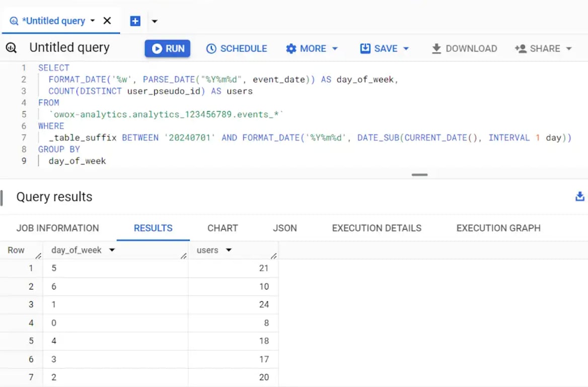
Task: Open the Execution Graph tab
Action: (498, 228)
